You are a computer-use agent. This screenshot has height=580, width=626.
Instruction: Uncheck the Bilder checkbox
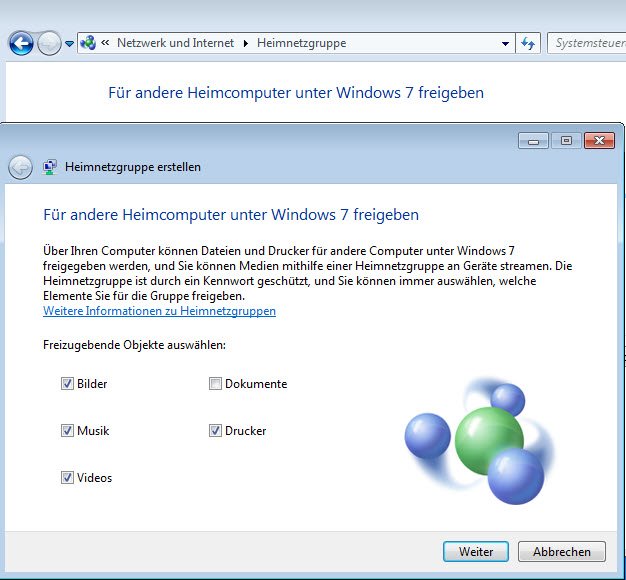point(67,384)
